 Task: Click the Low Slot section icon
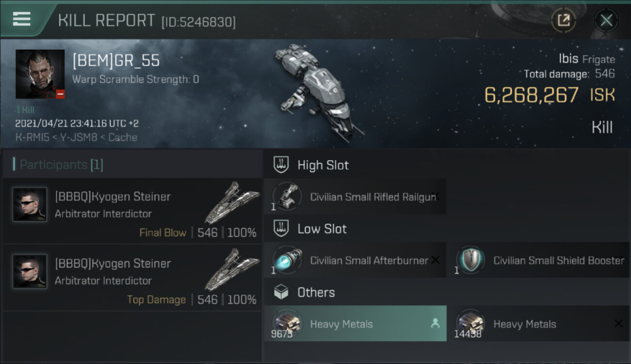(281, 229)
